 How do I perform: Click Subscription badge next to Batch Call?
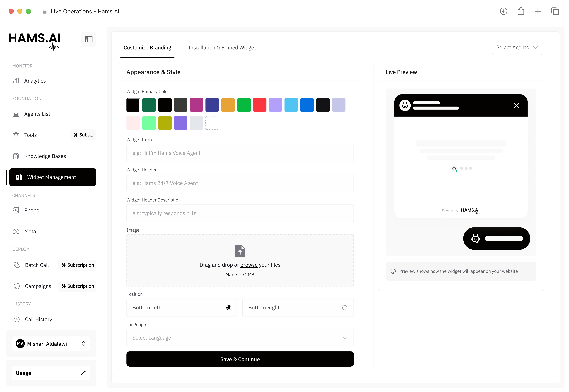coord(77,265)
